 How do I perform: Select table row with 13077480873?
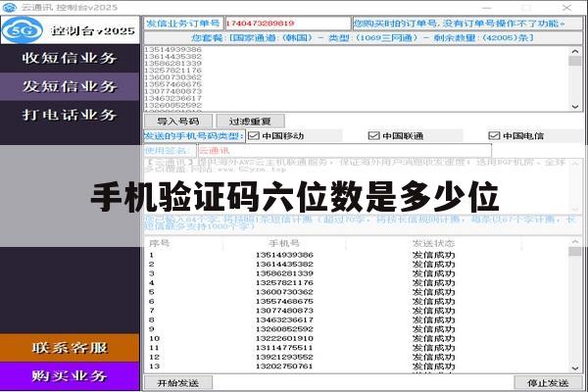coord(357,311)
